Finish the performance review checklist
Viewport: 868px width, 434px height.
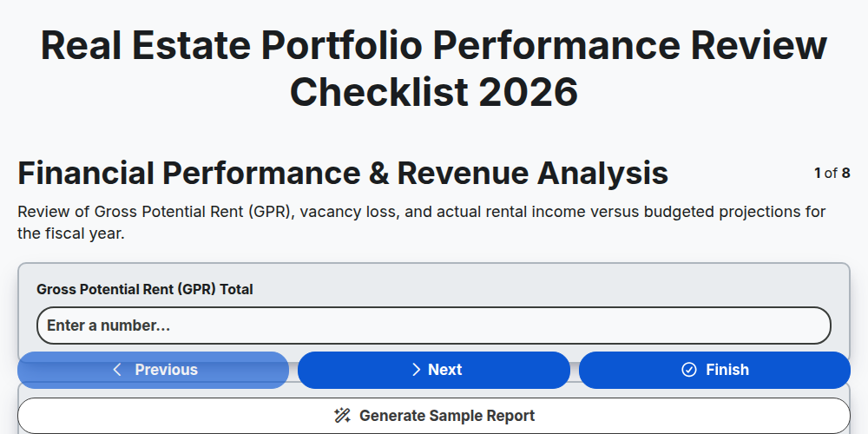coord(714,370)
